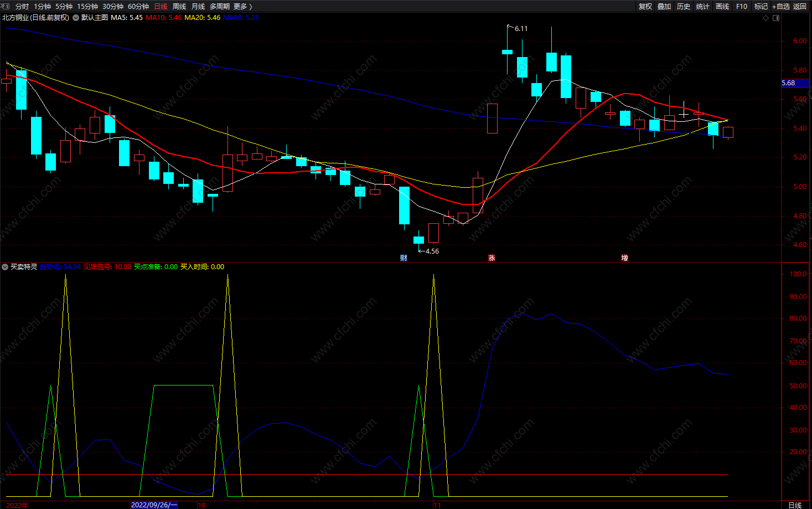The width and height of the screenshot is (812, 509).
Task: Open the 买卖精灵 indicator dropdown arrow
Action: click(x=5, y=267)
